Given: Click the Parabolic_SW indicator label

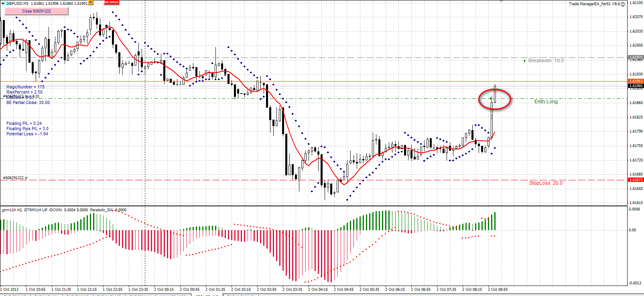Looking at the screenshot, I should click(x=102, y=210).
